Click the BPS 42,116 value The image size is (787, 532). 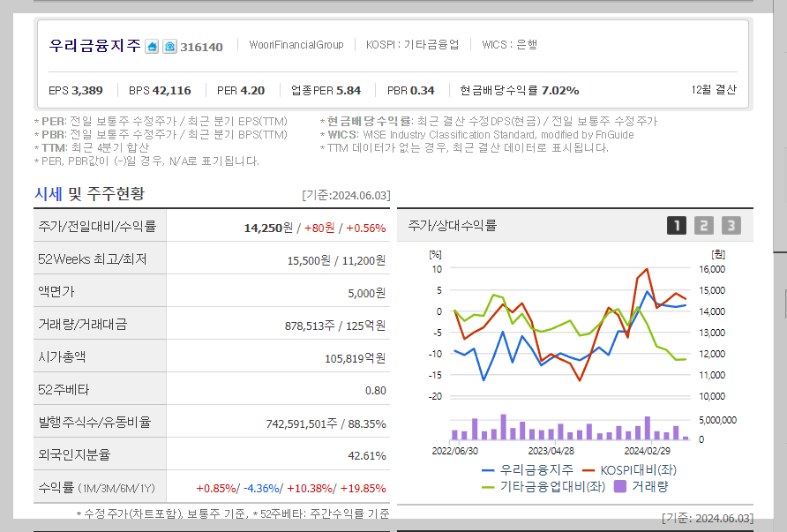pos(160,90)
